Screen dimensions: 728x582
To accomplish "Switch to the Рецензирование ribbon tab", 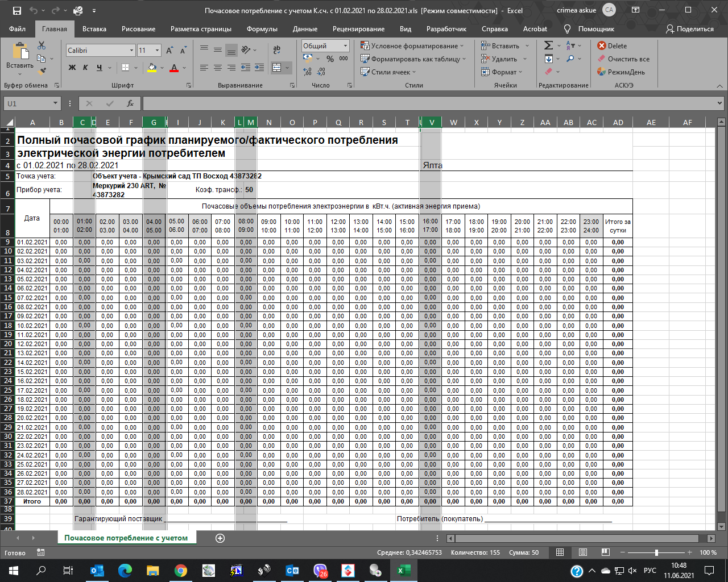I will [358, 29].
